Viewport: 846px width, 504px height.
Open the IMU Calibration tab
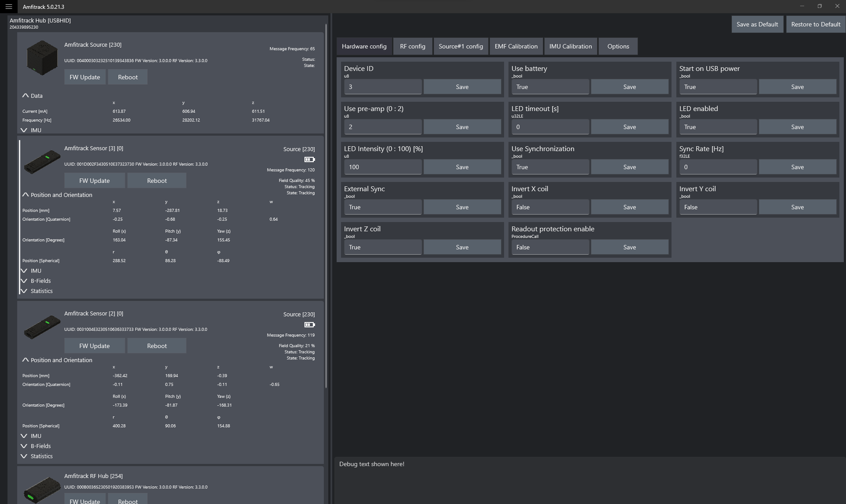click(x=570, y=46)
